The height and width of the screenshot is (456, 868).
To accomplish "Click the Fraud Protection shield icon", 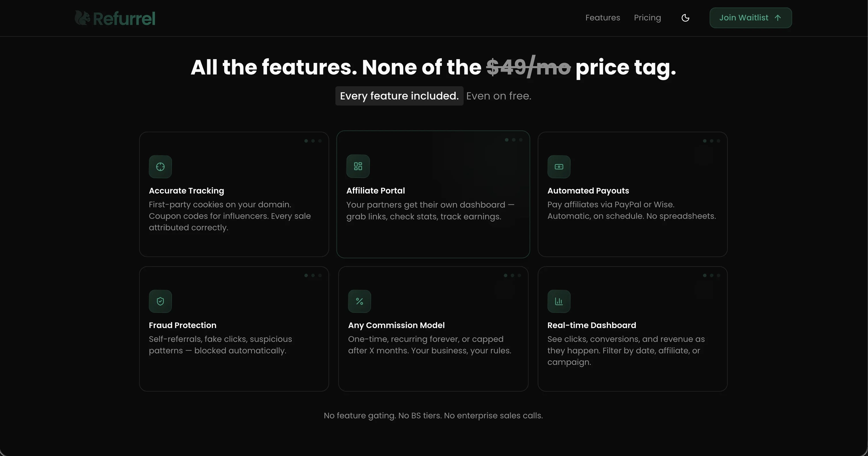I will pos(160,301).
